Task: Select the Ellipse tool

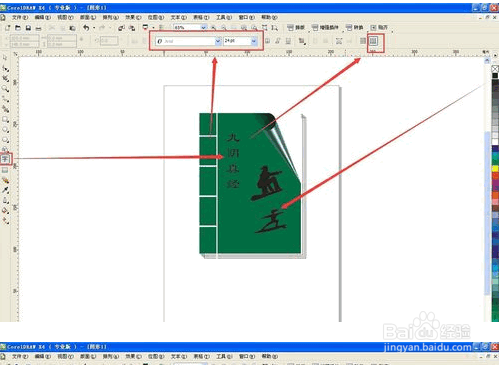Action: tap(5, 129)
